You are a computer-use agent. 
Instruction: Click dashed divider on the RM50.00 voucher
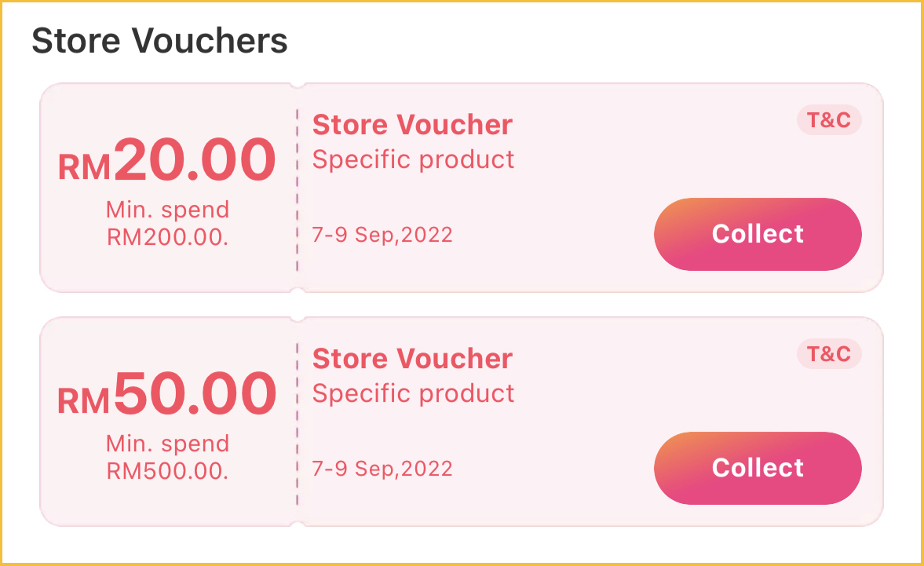click(x=298, y=422)
